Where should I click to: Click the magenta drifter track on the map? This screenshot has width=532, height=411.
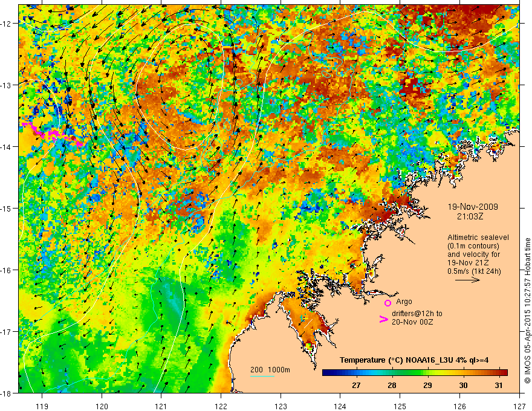pos(51,134)
